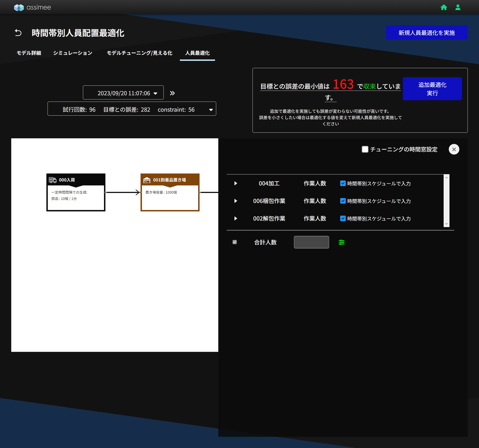479x448 pixels.
Task: Expand the 004加工 row
Action: click(x=236, y=184)
